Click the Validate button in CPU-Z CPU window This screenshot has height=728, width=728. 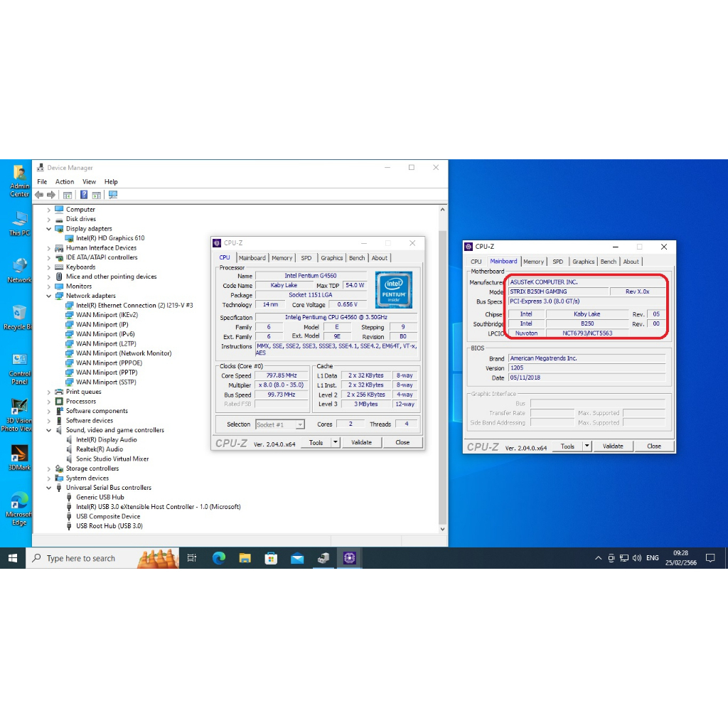pos(361,442)
